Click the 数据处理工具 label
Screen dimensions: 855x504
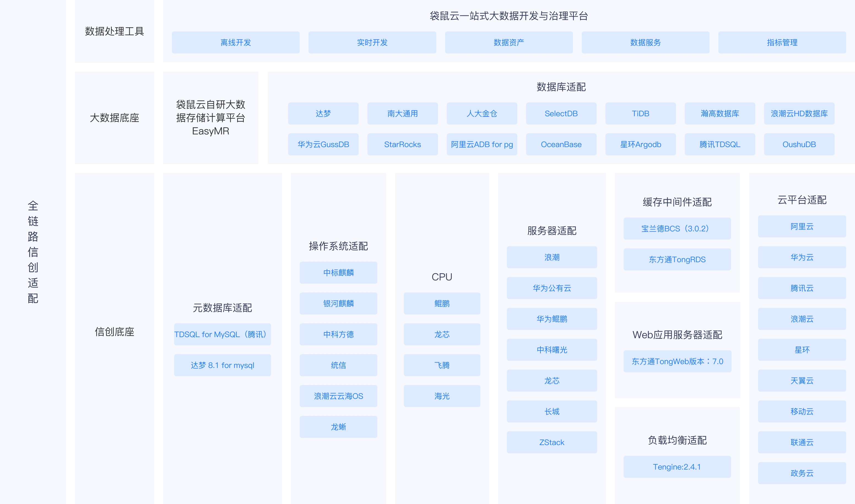[115, 31]
